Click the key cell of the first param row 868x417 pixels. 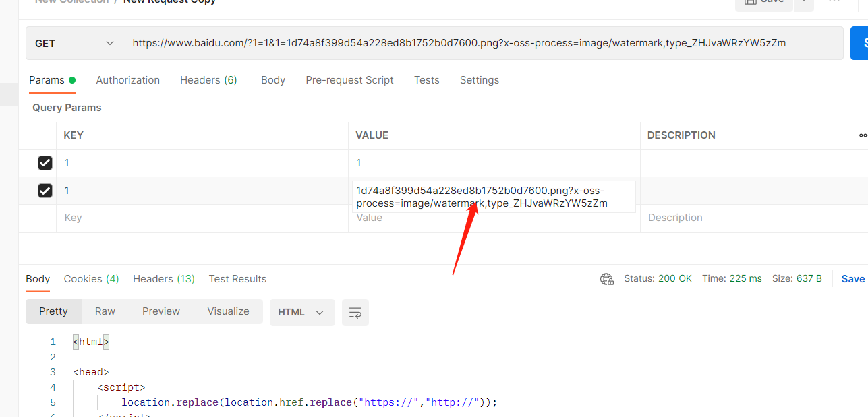(202, 163)
